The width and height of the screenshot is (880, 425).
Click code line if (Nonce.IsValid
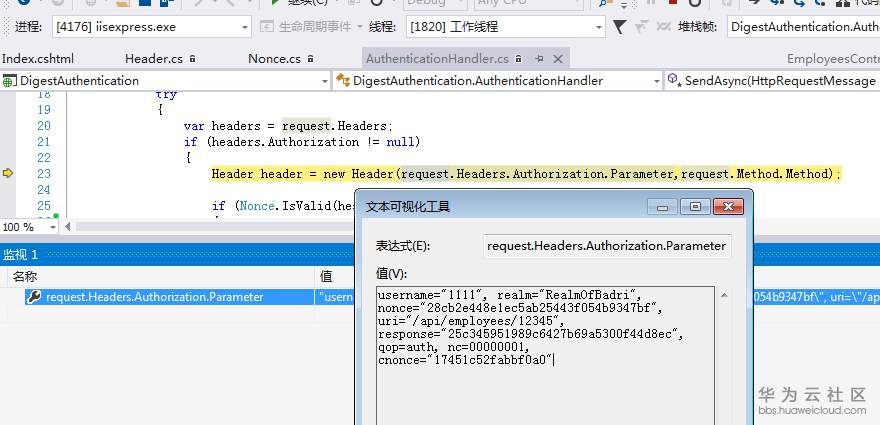tap(283, 206)
